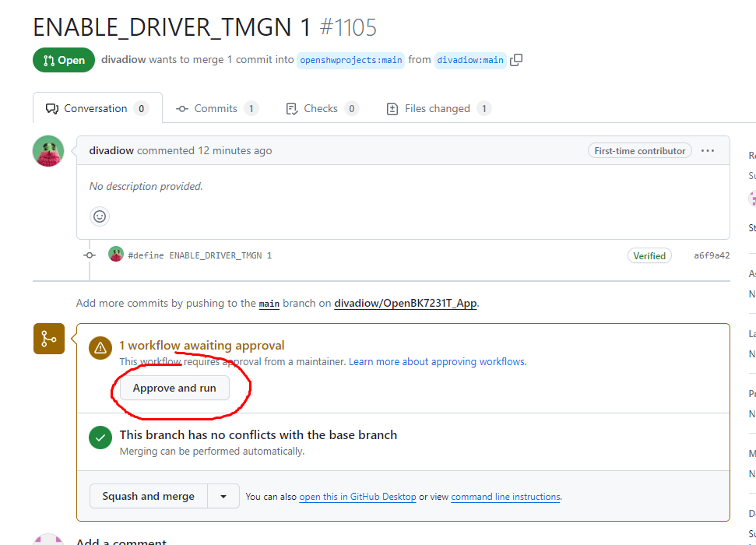Click the 12 minutes ago timestamp
This screenshot has height=545, width=756.
(235, 150)
